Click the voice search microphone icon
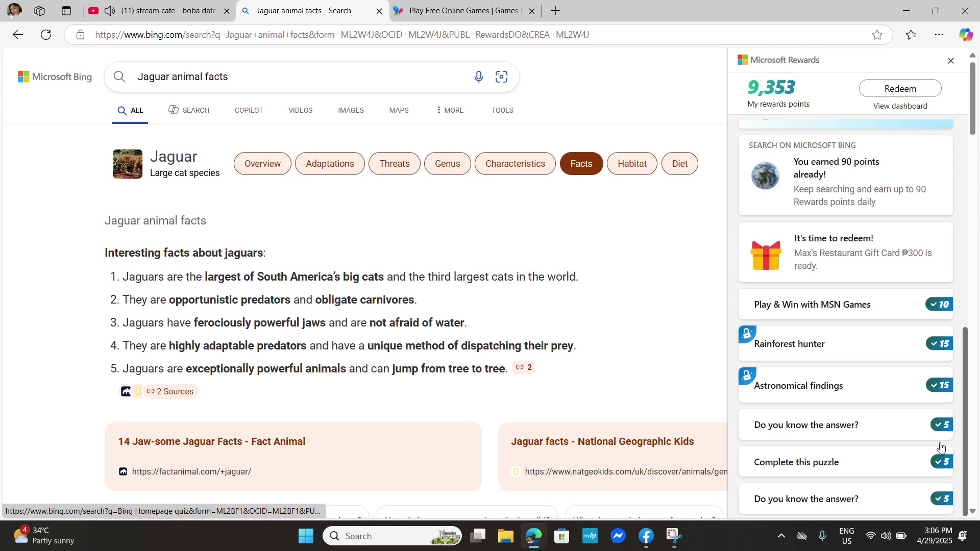The image size is (980, 551). tap(478, 77)
